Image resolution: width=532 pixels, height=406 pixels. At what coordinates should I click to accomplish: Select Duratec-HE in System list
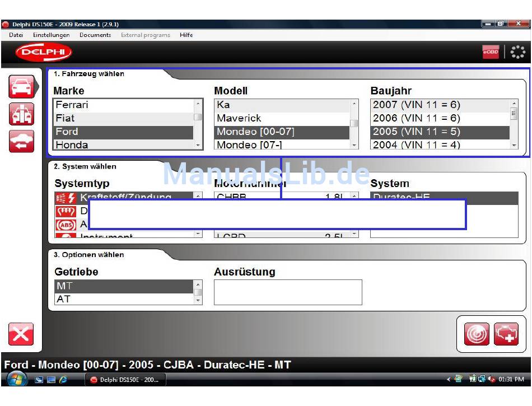coord(444,195)
